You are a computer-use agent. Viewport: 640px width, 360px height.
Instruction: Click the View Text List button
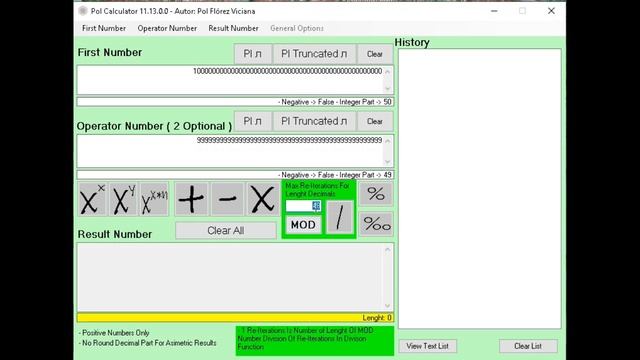[x=427, y=346]
